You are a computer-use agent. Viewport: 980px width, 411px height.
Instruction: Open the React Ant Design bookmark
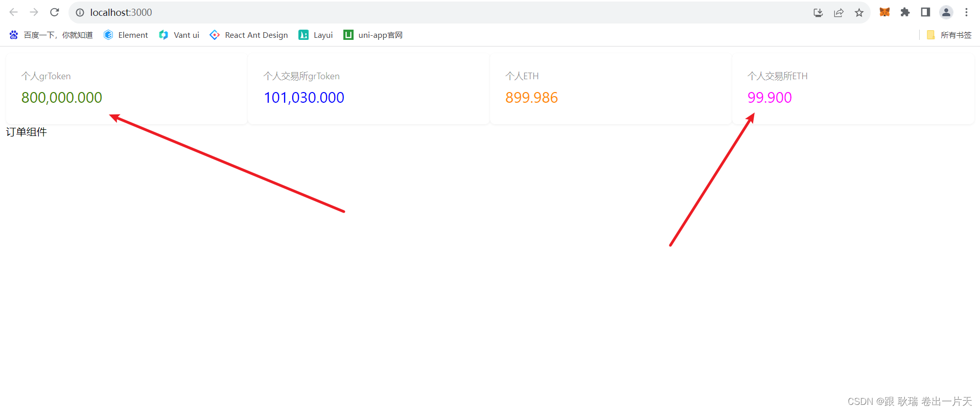pyautogui.click(x=249, y=35)
